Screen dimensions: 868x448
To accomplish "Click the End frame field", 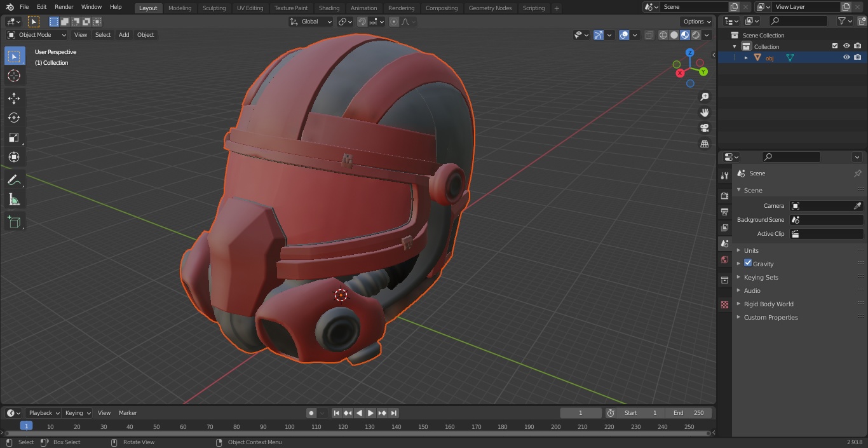I will [x=689, y=412].
